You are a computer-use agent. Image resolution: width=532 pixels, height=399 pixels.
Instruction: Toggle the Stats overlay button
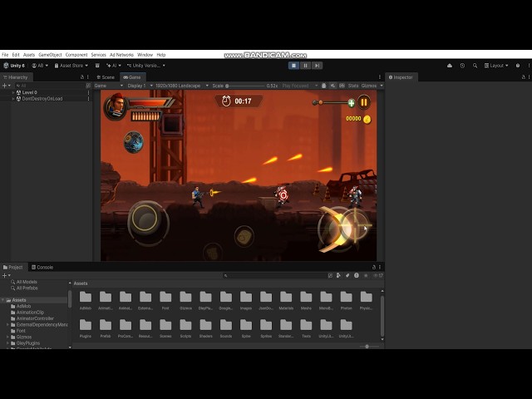click(x=353, y=86)
